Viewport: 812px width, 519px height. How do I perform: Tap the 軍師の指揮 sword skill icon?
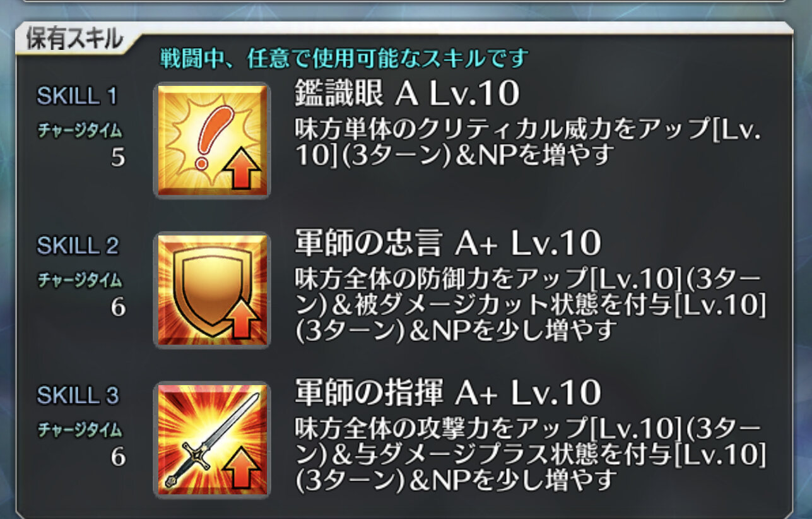pyautogui.click(x=212, y=439)
